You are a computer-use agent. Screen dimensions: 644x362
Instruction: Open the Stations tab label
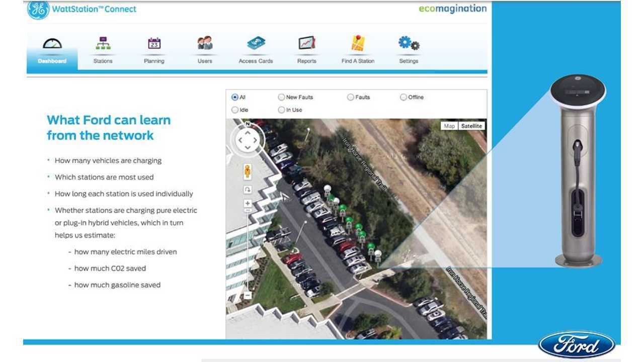click(x=103, y=61)
